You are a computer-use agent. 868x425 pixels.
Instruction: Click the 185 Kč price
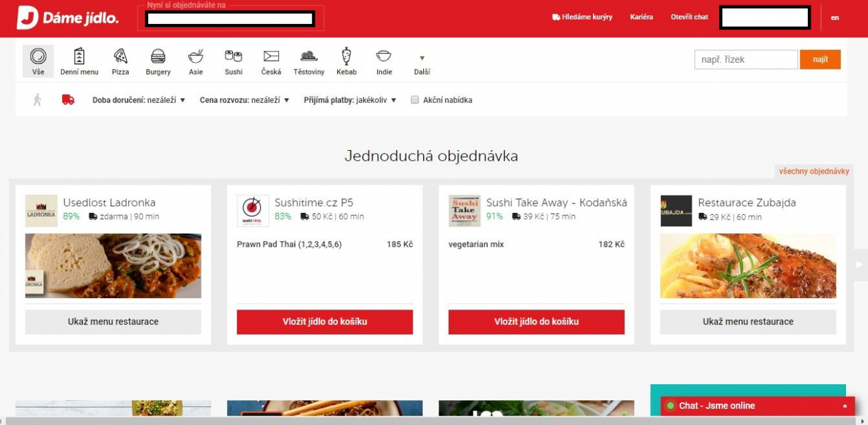[400, 244]
